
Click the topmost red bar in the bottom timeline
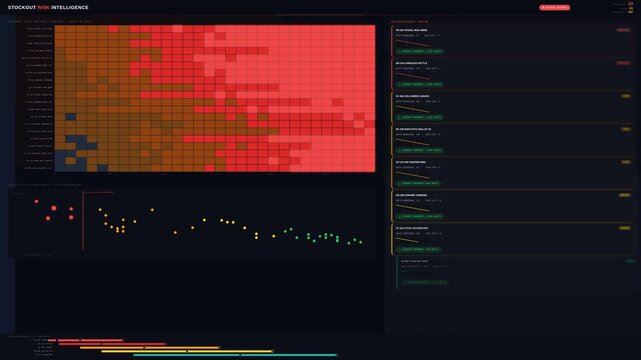click(85, 340)
